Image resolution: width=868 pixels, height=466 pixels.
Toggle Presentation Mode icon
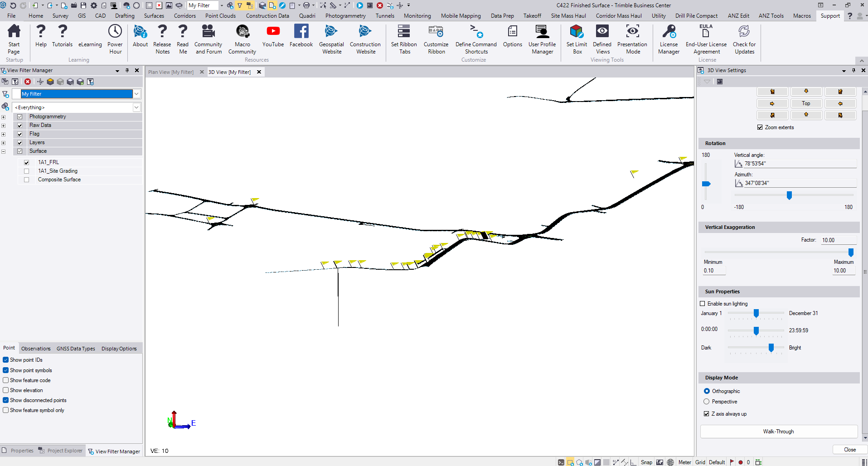tap(632, 39)
